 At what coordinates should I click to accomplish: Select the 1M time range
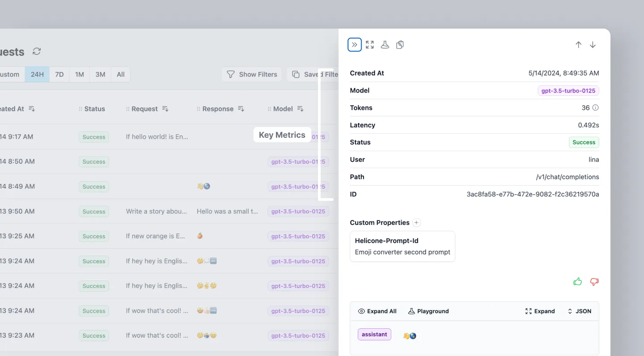80,74
